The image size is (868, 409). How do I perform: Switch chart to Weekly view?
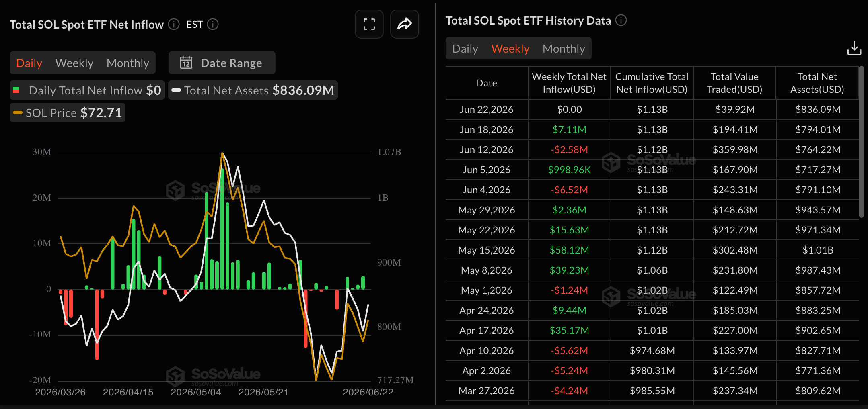pyautogui.click(x=74, y=63)
